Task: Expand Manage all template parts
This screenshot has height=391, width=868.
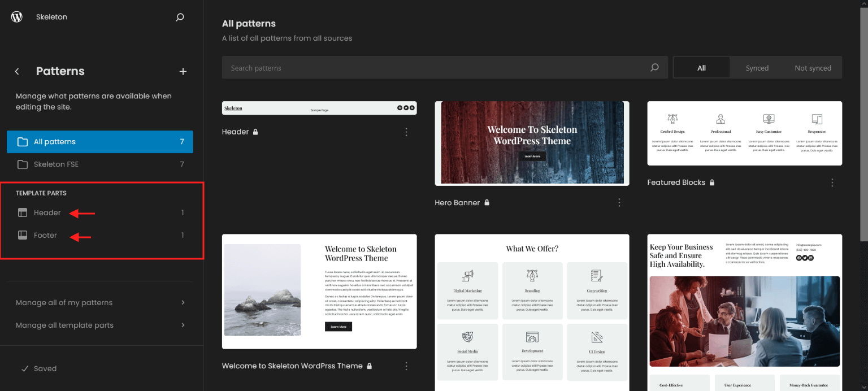Action: pyautogui.click(x=100, y=325)
